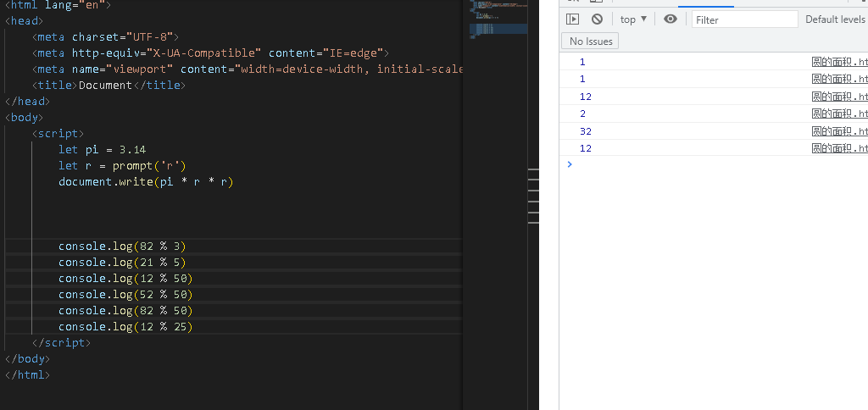Click the meta name="viewport" line
This screenshot has height=410, width=868.
247,69
